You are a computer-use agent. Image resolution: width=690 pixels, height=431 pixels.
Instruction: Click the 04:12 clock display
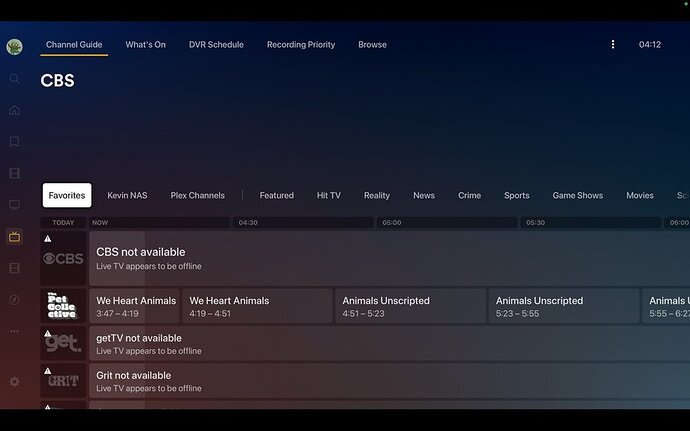click(650, 44)
